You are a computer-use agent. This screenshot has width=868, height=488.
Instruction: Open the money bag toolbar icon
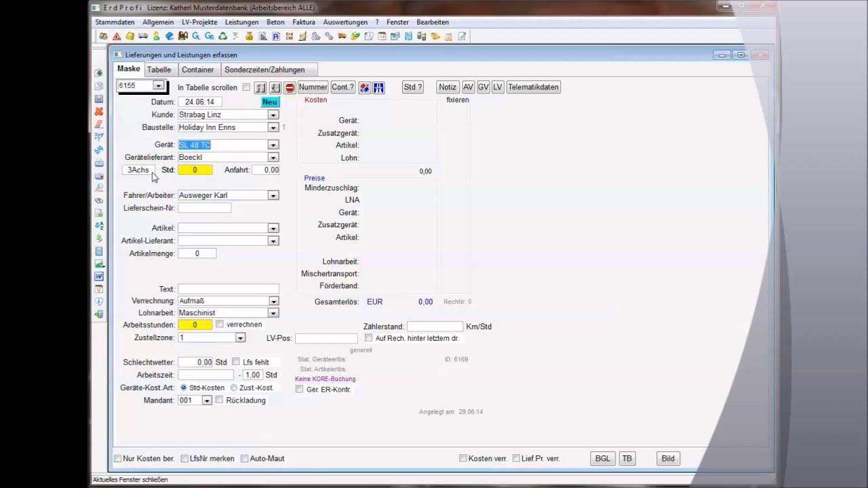click(x=249, y=36)
